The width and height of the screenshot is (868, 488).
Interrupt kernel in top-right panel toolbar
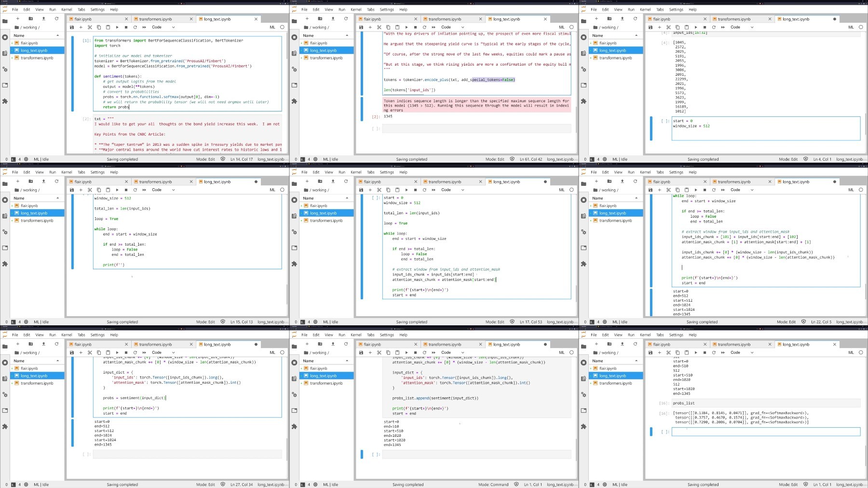[705, 27]
